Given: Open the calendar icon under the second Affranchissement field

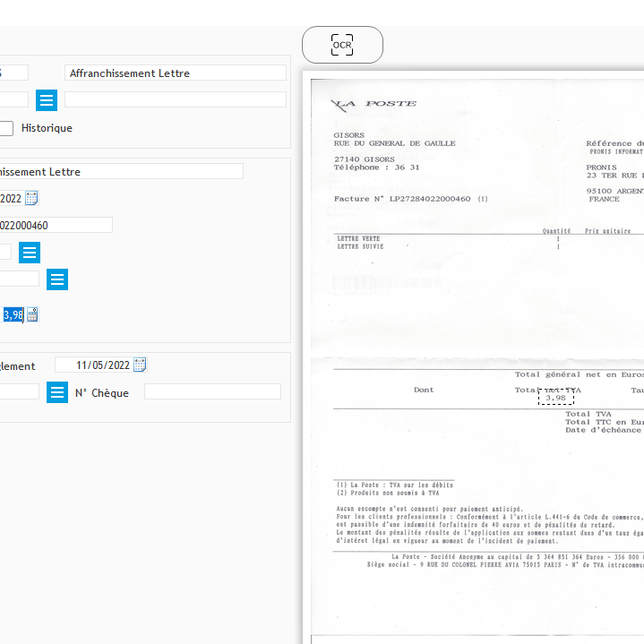Looking at the screenshot, I should coord(31,198).
